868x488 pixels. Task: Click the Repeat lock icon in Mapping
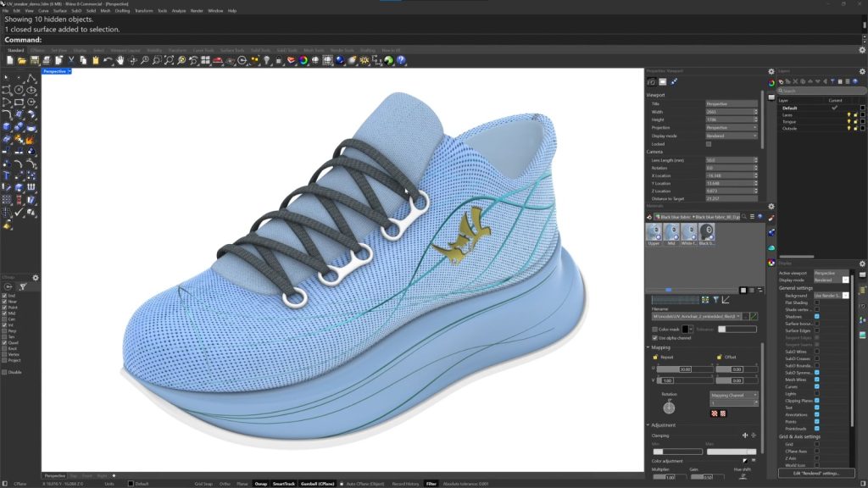click(655, 357)
